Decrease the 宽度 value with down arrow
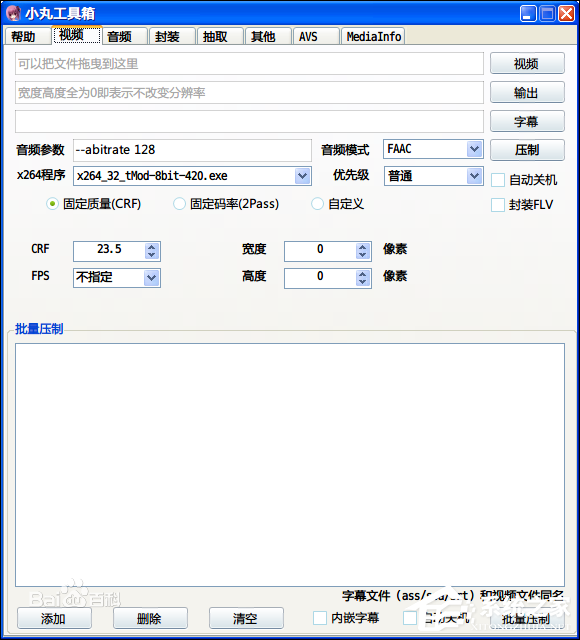 (362, 255)
